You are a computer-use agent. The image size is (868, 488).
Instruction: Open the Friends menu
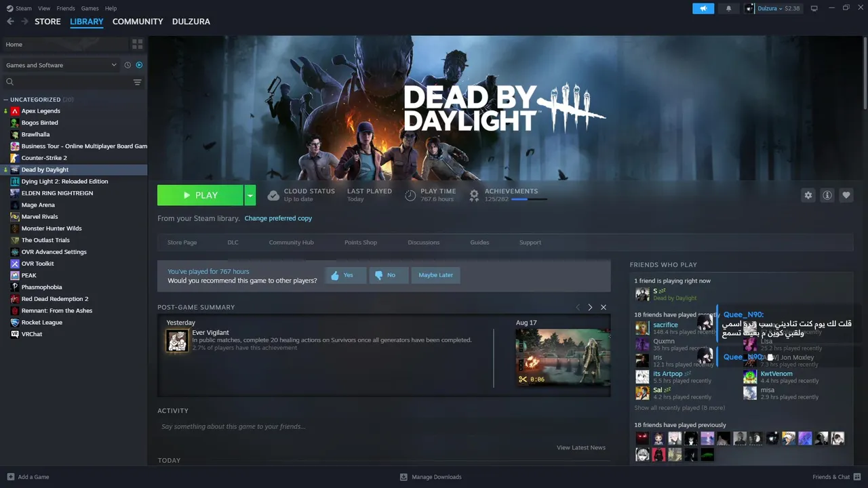pyautogui.click(x=66, y=8)
